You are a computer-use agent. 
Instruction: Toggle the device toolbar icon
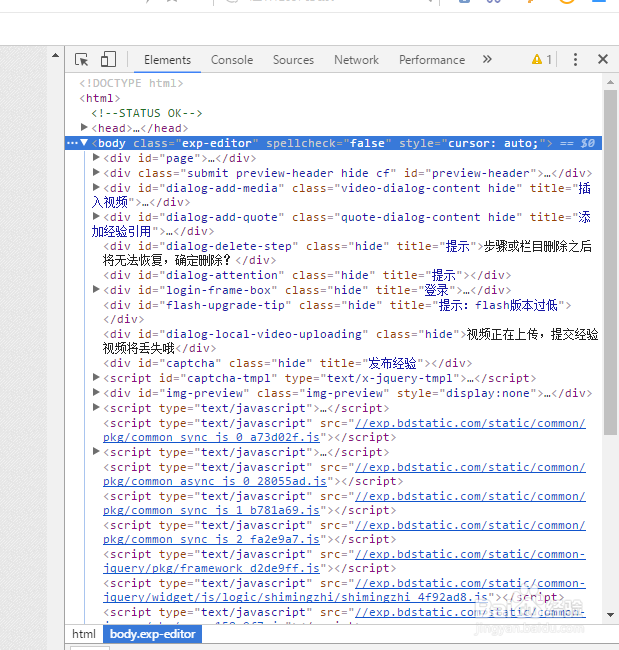point(108,59)
